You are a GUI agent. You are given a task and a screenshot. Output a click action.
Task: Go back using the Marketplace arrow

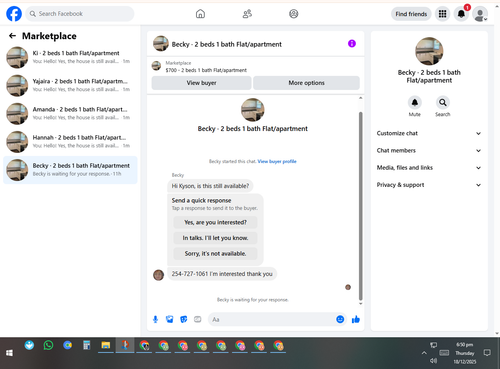pos(12,36)
